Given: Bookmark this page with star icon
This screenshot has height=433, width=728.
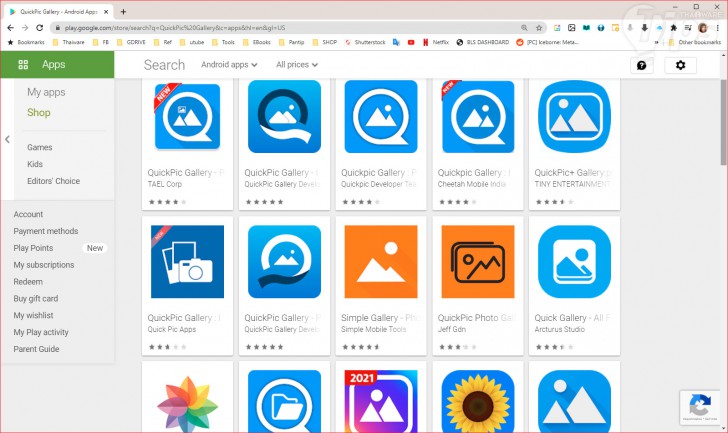Looking at the screenshot, I should 539,28.
